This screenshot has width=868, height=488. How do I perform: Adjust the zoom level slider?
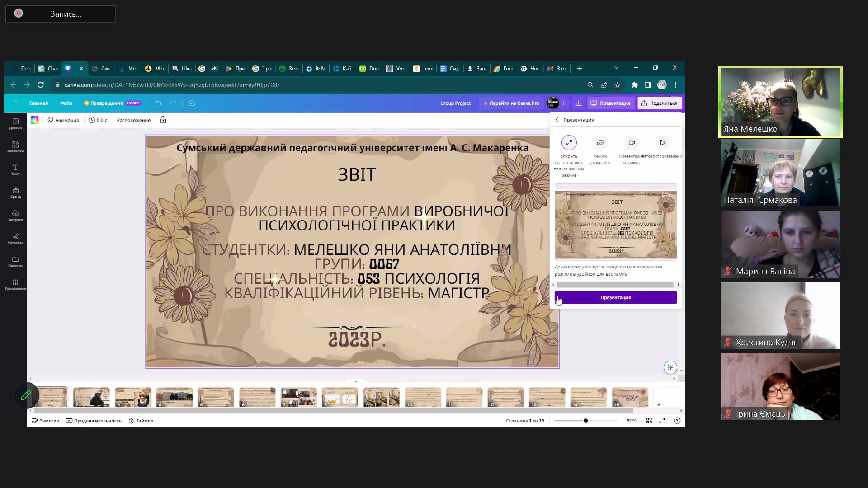(x=585, y=421)
